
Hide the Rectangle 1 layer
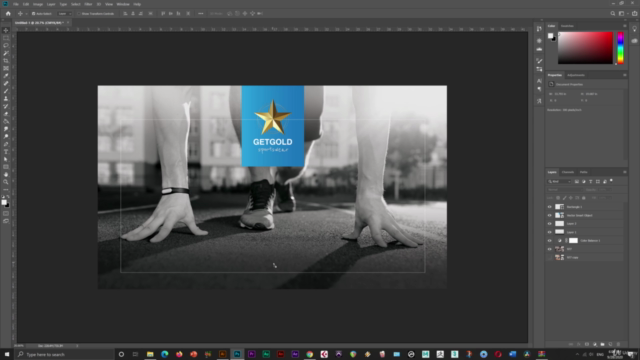pyautogui.click(x=549, y=207)
